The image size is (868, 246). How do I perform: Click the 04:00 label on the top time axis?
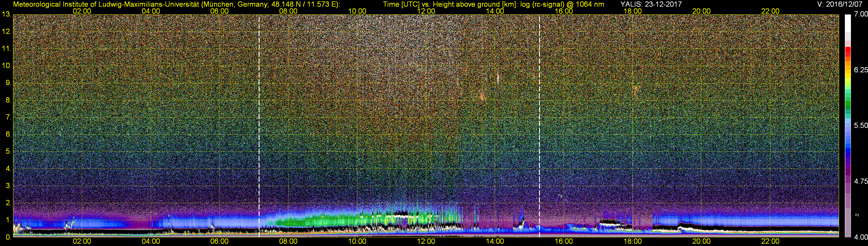pos(151,11)
